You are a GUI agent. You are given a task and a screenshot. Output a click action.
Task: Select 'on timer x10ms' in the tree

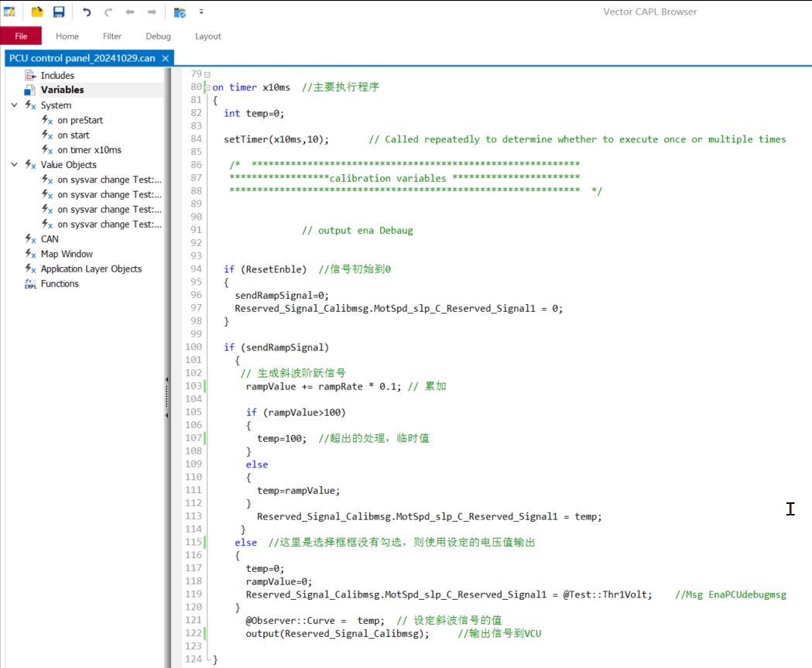point(89,150)
